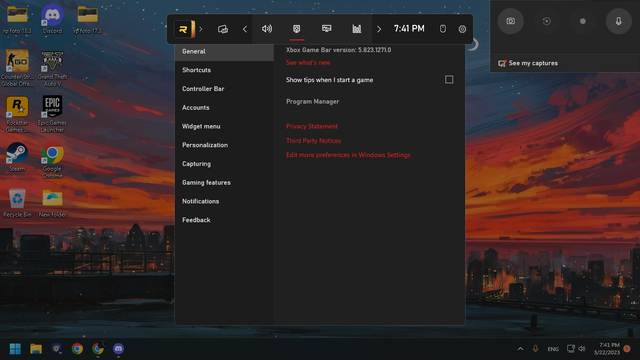Show more widgets with right chevron

[379, 29]
